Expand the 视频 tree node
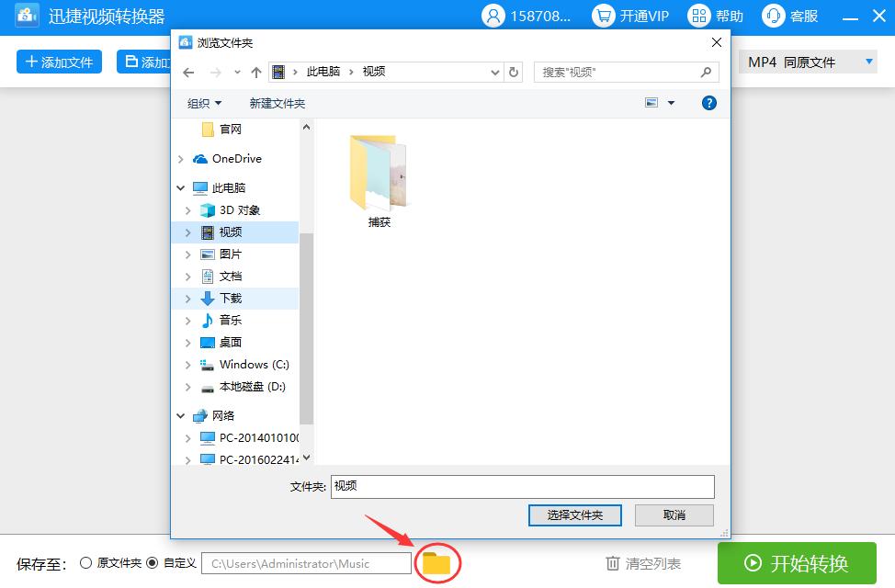This screenshot has width=895, height=588. point(188,232)
